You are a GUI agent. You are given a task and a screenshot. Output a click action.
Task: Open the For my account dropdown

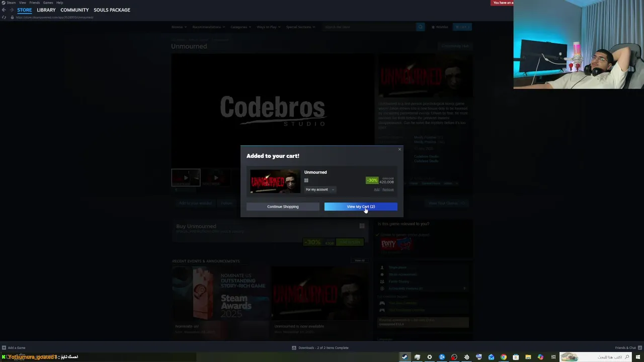319,190
